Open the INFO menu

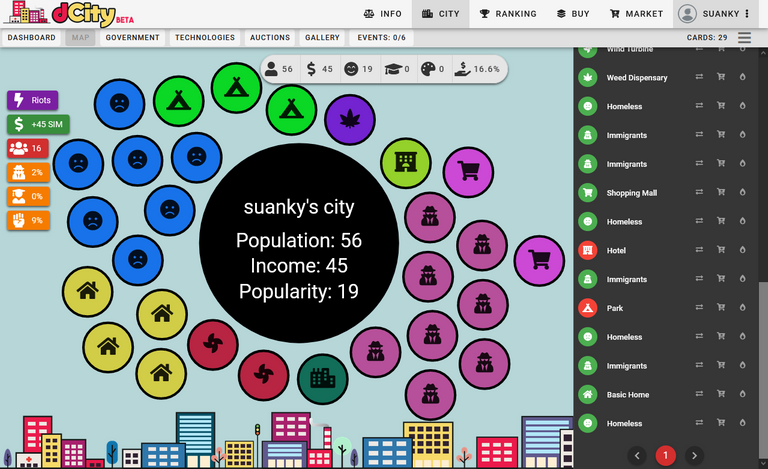pos(383,14)
